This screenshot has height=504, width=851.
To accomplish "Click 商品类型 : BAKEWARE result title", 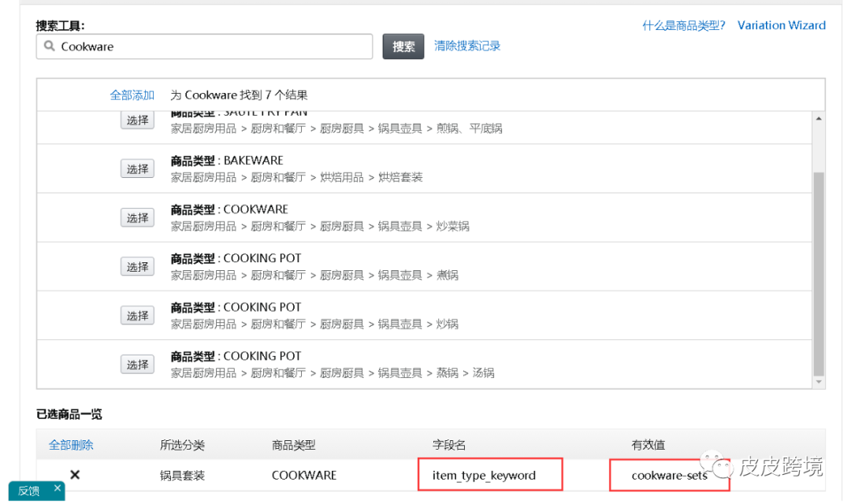I will pyautogui.click(x=227, y=161).
